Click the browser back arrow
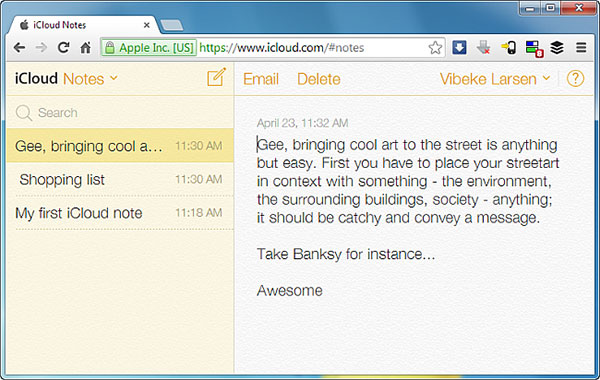Viewport: 600px width, 380px height. 19,47
